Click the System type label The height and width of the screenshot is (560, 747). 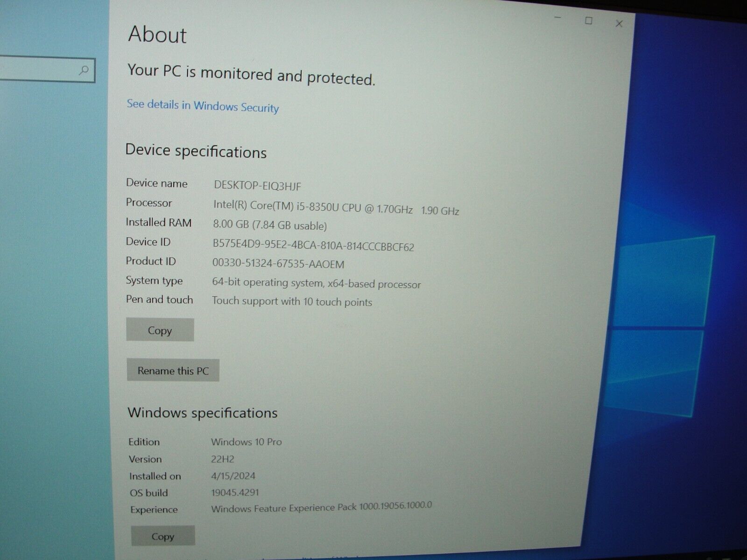[x=154, y=280]
